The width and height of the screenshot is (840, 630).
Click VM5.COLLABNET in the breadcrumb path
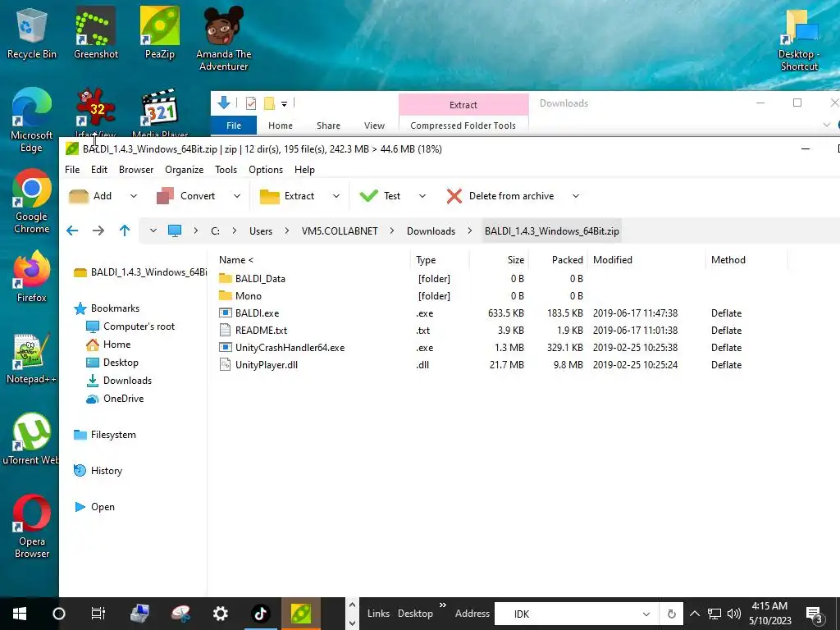tap(340, 231)
